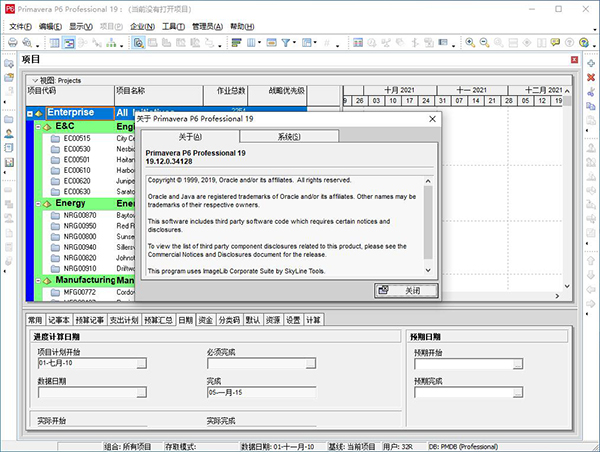This screenshot has width=600, height=452.
Task: Collapse the Energy project group
Action: coord(38,204)
